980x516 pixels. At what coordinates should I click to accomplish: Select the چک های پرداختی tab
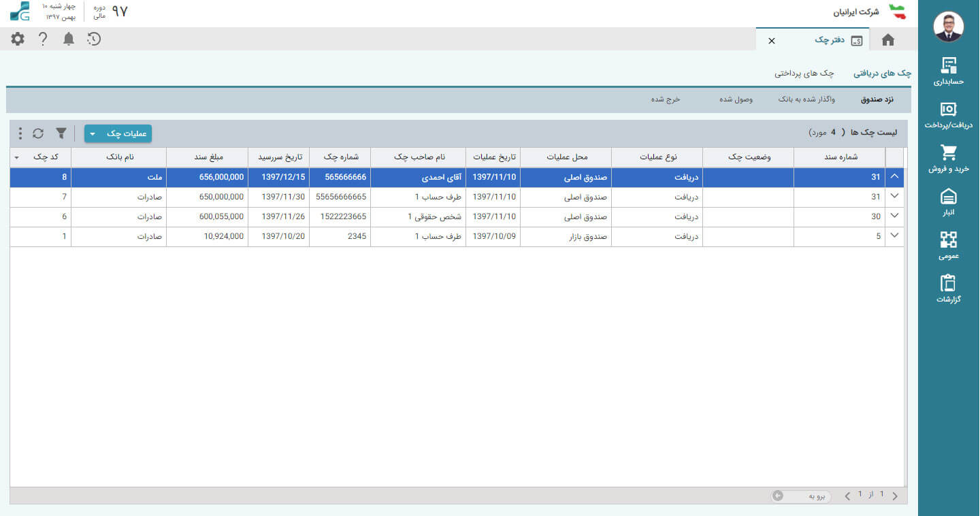(x=805, y=73)
